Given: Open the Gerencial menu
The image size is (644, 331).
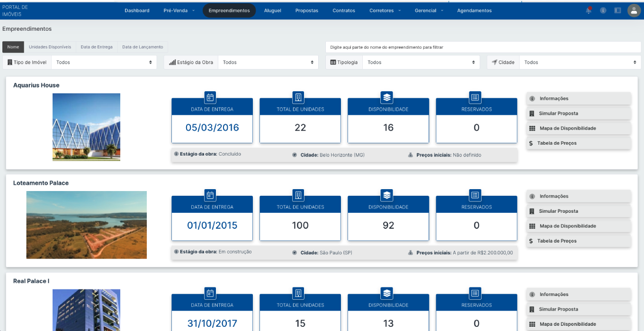Looking at the screenshot, I should click(x=429, y=10).
